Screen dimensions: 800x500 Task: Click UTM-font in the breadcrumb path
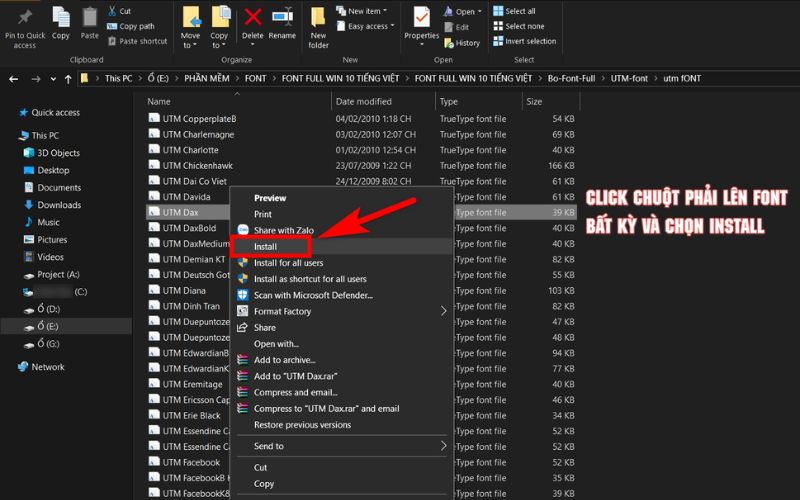tap(629, 79)
